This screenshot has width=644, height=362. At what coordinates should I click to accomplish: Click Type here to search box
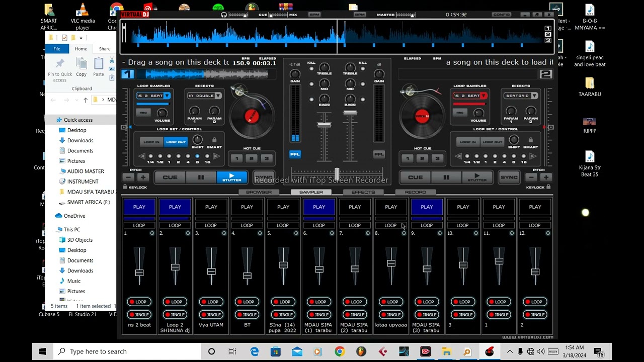(x=127, y=351)
